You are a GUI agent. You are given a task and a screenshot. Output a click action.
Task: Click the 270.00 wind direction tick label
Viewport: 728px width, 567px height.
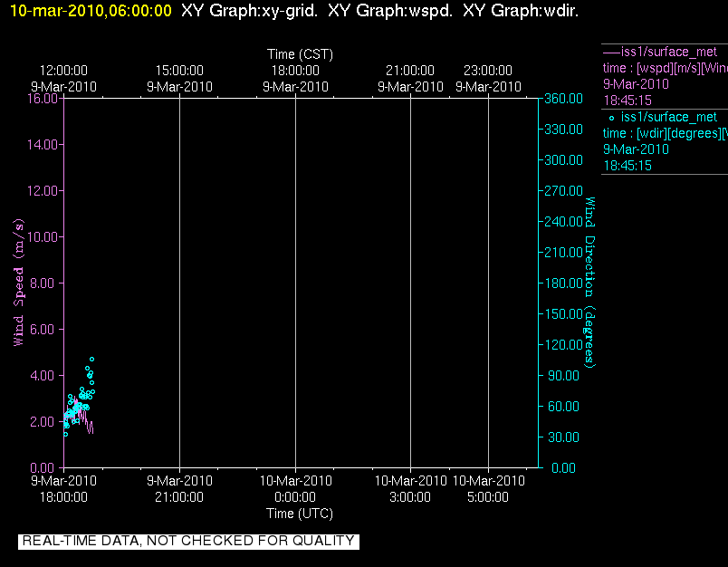pyautogui.click(x=563, y=191)
